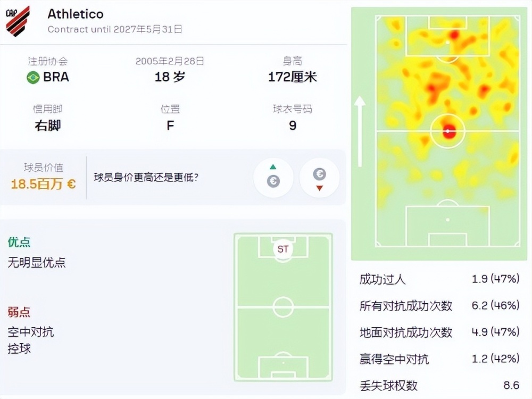Click the Brazil flag icon next to BRA
Screen dimensions: 532x399
click(x=33, y=77)
